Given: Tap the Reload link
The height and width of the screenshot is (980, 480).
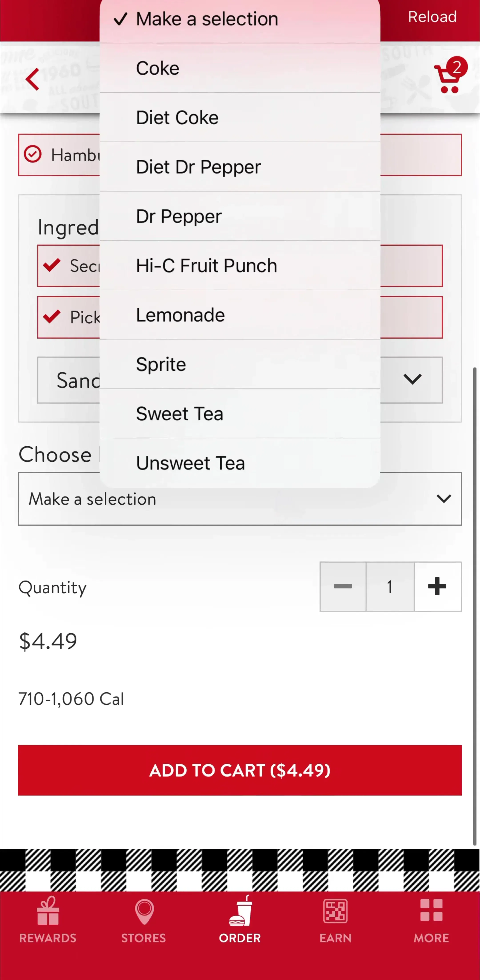Looking at the screenshot, I should point(432,17).
